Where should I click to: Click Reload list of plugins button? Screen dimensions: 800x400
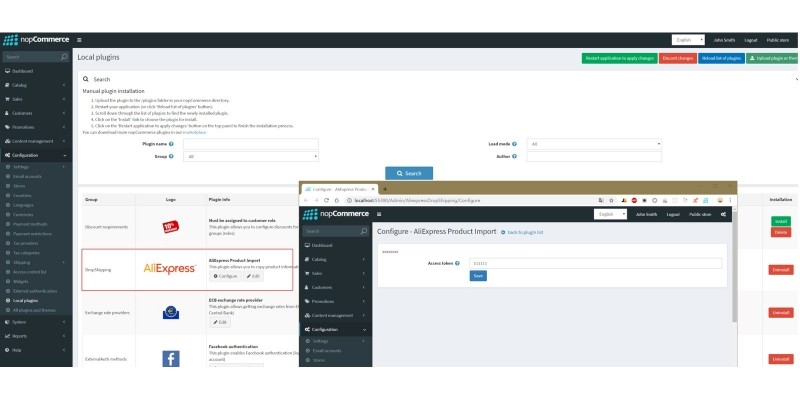(721, 58)
